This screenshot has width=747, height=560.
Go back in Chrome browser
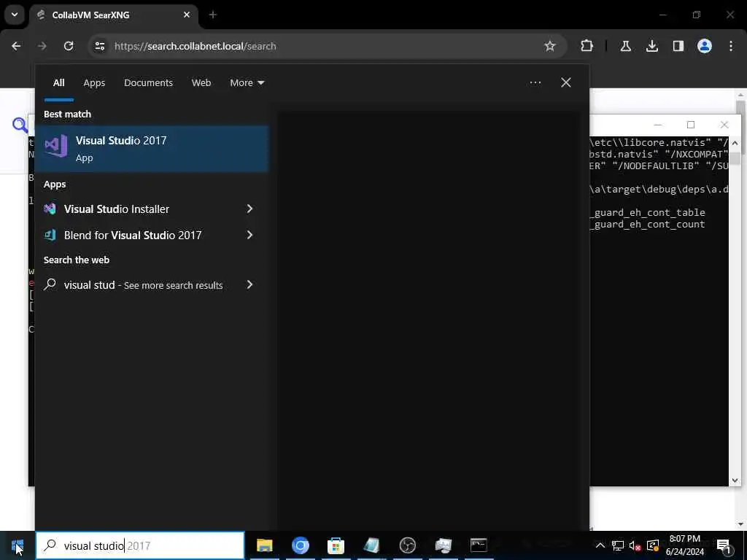16,46
